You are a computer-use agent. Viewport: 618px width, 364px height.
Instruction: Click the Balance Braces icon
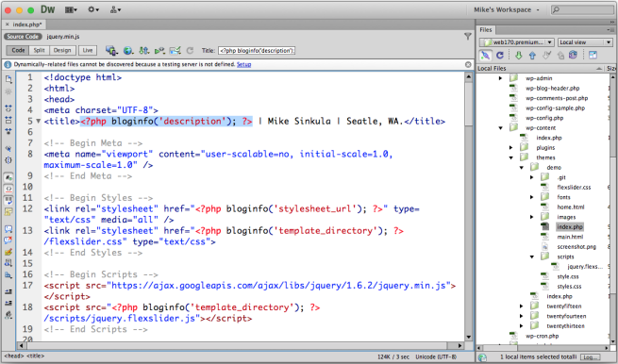(8, 160)
